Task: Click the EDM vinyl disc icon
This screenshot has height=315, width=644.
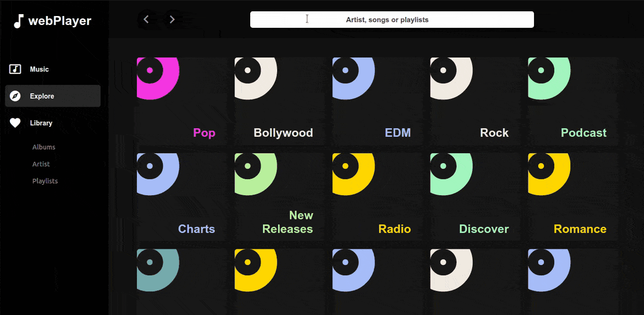Action: (353, 78)
